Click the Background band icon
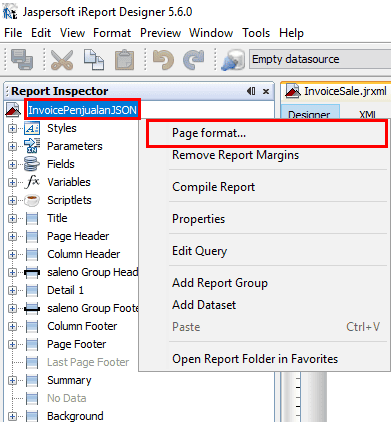Screen dimensions: 391x422 click(x=32, y=416)
